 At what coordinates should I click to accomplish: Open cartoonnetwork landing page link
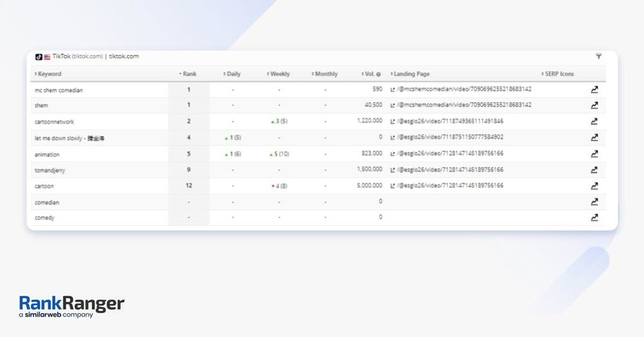pyautogui.click(x=450, y=121)
